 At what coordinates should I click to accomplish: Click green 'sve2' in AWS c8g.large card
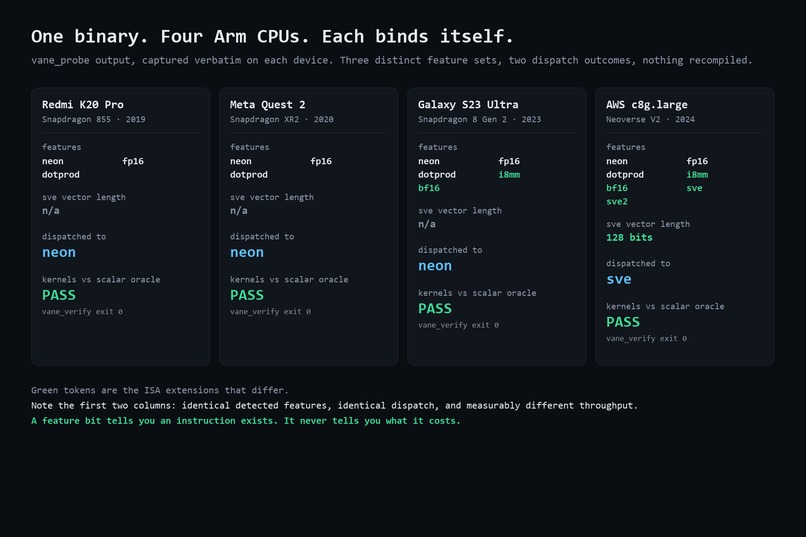617,201
